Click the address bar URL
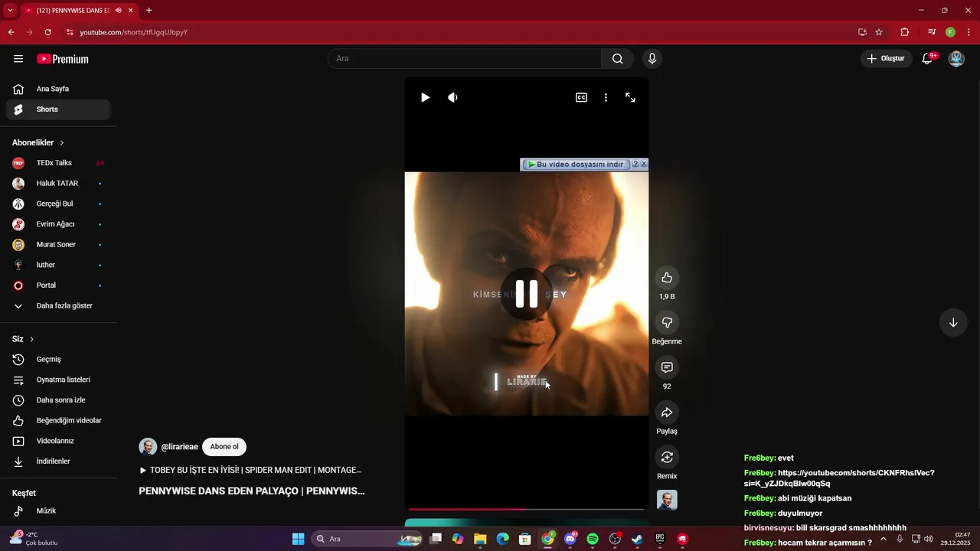Image resolution: width=980 pixels, height=551 pixels. (134, 32)
